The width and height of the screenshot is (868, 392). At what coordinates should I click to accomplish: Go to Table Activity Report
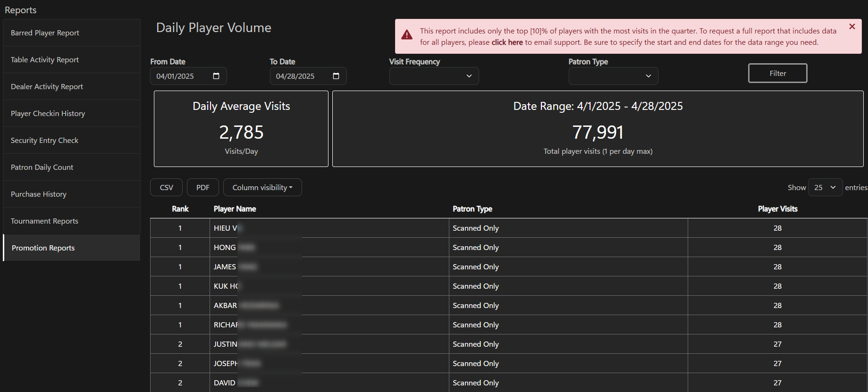pos(45,59)
